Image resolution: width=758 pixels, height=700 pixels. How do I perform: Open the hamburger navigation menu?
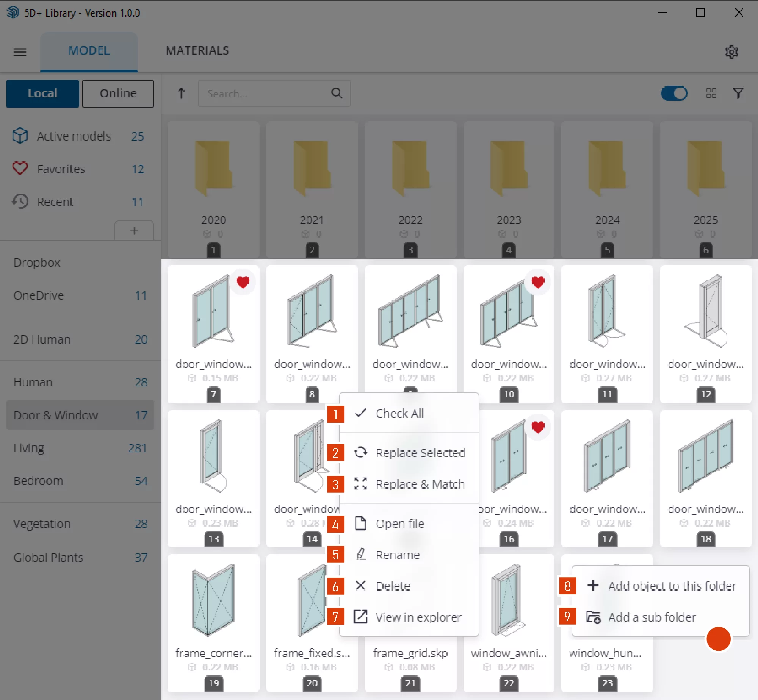(x=20, y=52)
